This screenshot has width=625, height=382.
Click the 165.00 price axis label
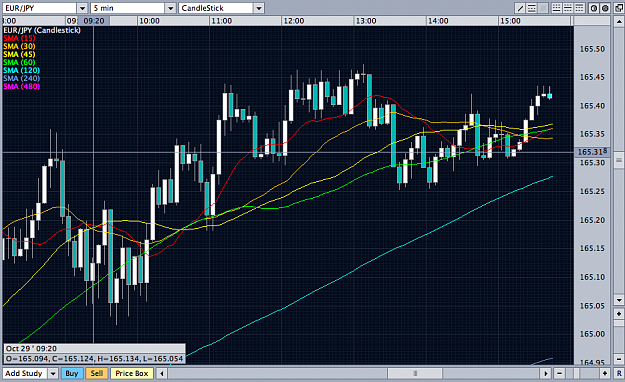[x=592, y=334]
